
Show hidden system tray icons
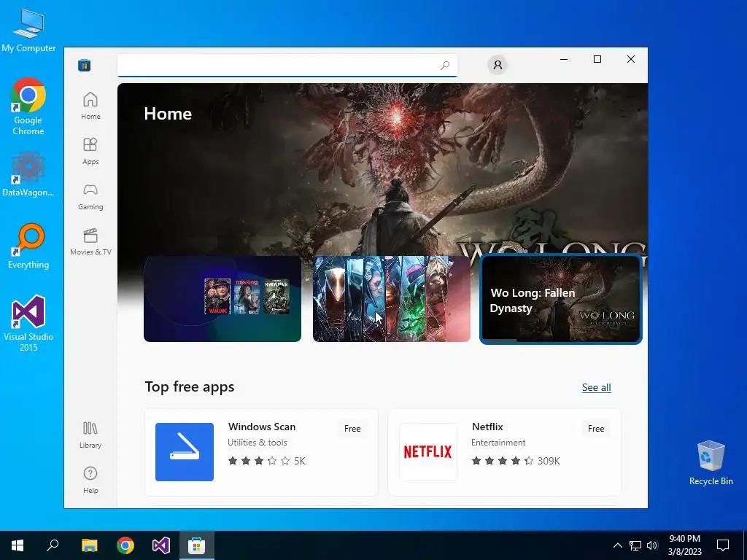617,545
